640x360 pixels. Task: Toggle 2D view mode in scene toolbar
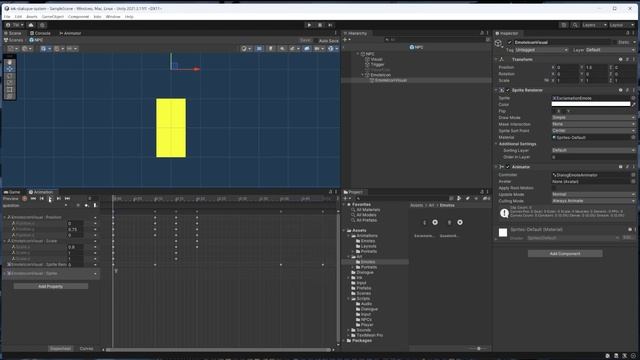coord(259,49)
